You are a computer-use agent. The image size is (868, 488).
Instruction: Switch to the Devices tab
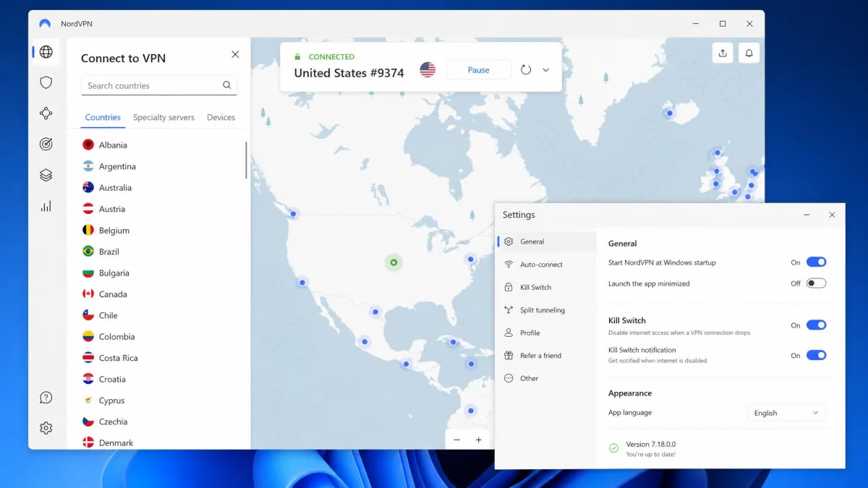[221, 117]
